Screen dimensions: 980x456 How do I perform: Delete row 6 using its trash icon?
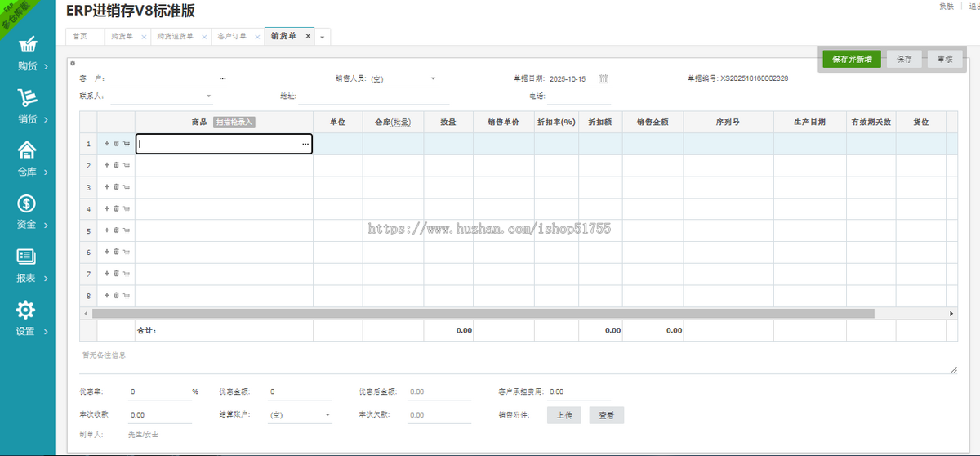(x=116, y=252)
